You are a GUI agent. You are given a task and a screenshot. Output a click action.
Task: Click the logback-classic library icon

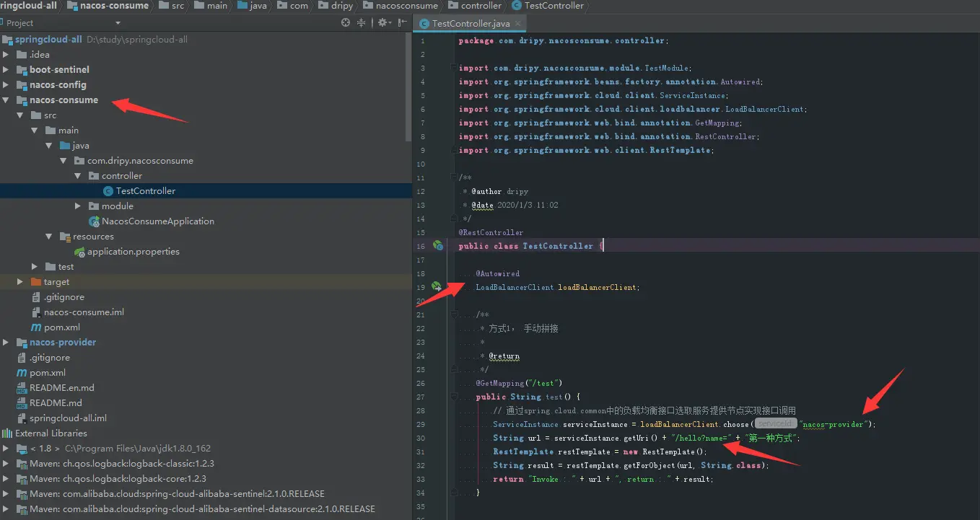(23, 464)
